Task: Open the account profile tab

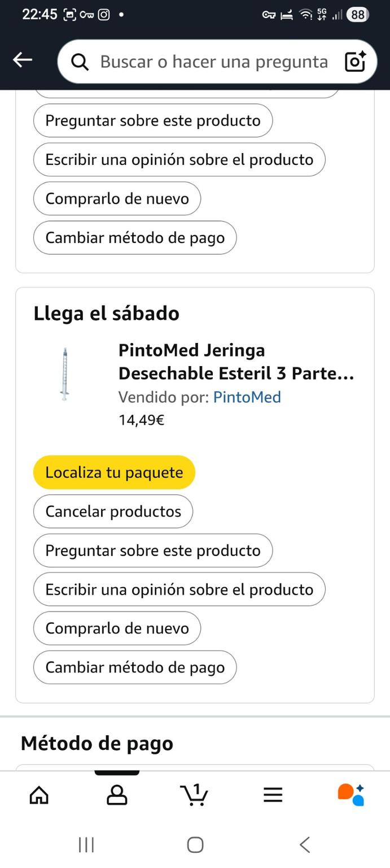Action: point(117,795)
